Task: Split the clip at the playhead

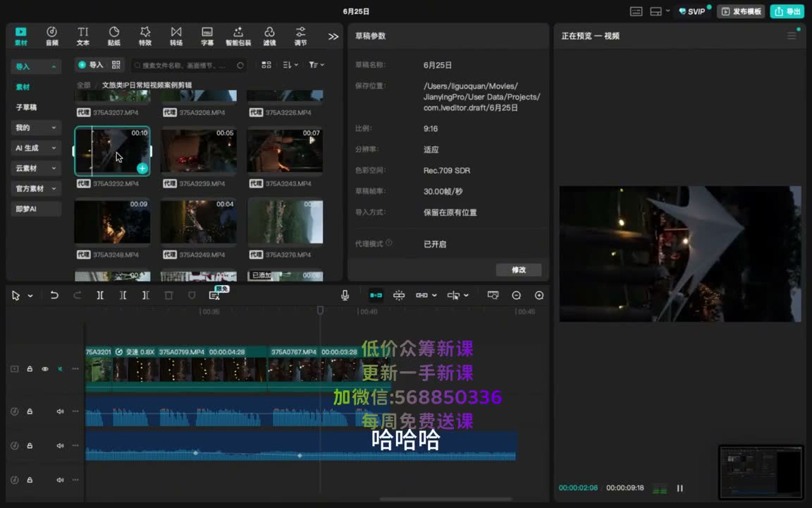Action: pyautogui.click(x=100, y=296)
